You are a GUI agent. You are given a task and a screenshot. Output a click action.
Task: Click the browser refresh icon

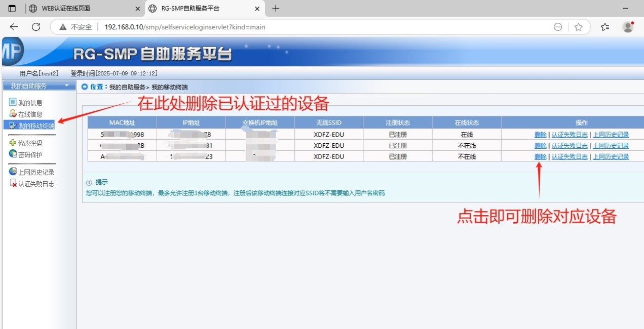36,27
